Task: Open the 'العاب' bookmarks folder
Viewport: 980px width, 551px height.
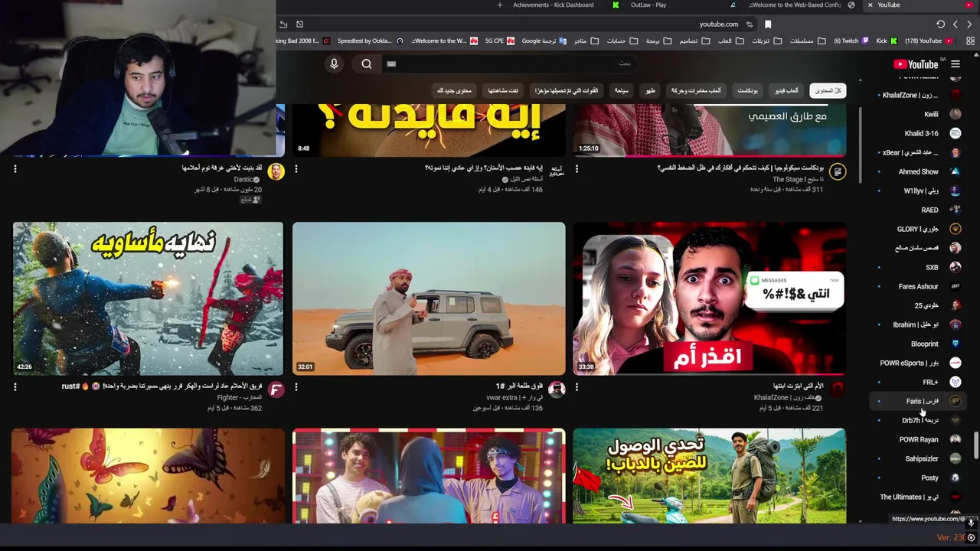Action: (x=730, y=41)
